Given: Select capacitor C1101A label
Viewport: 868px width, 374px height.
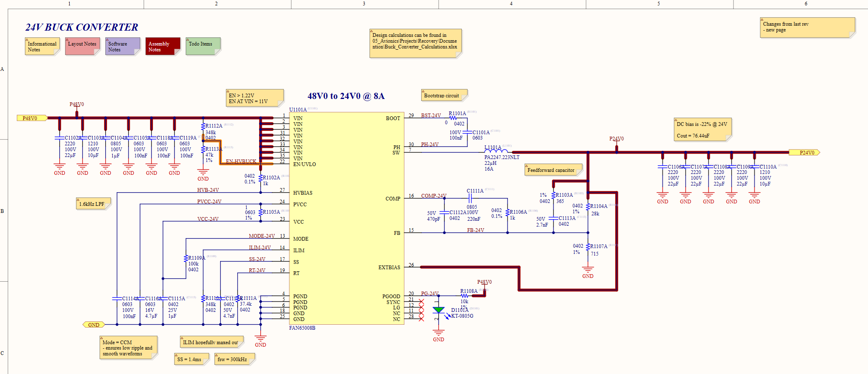Looking at the screenshot, I should coord(481,133).
